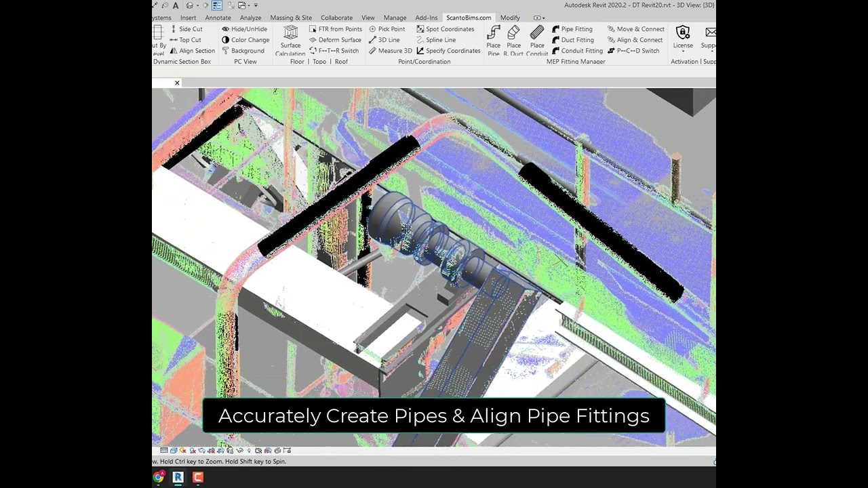Screen dimensions: 868x488
Task: Click the Text tool in quick access toolbar
Action: pyautogui.click(x=176, y=5)
